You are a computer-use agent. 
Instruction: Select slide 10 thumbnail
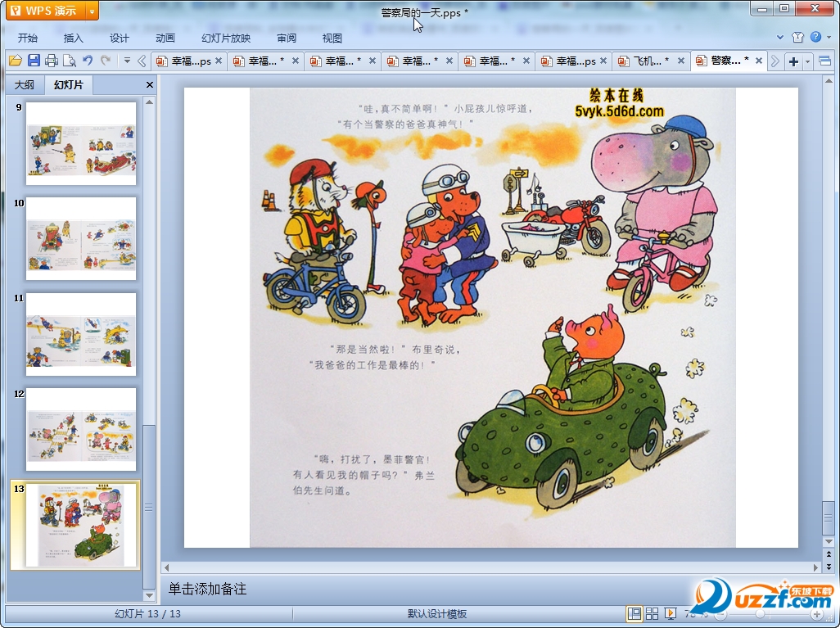tap(81, 238)
